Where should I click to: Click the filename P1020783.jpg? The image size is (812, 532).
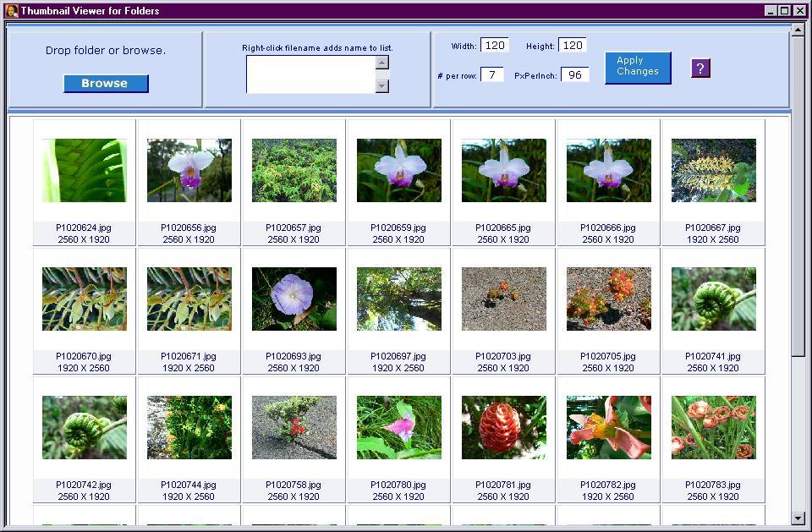[713, 485]
